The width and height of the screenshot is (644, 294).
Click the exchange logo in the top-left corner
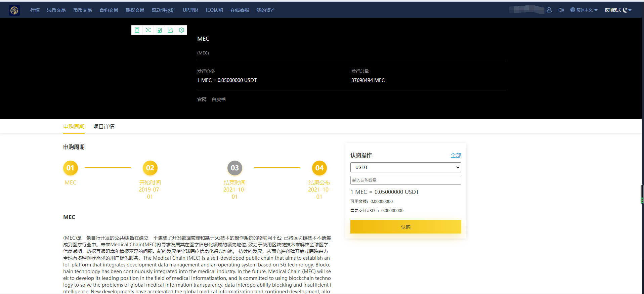[14, 10]
